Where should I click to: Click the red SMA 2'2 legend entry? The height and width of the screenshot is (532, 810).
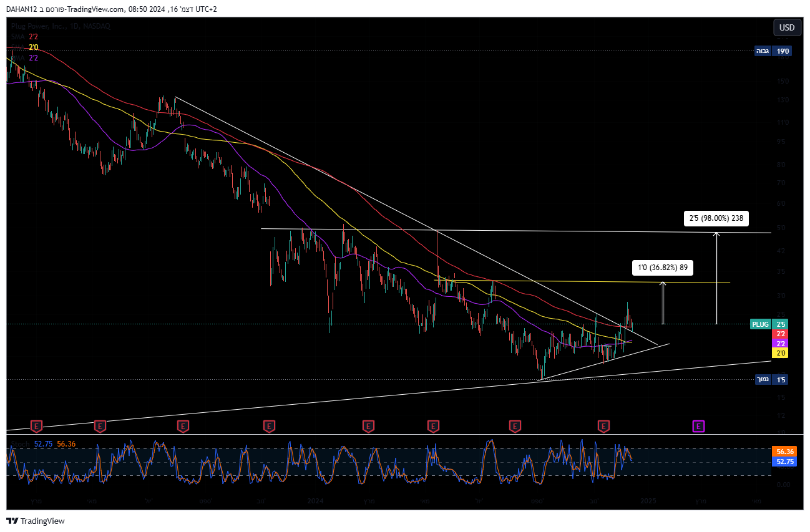point(24,37)
